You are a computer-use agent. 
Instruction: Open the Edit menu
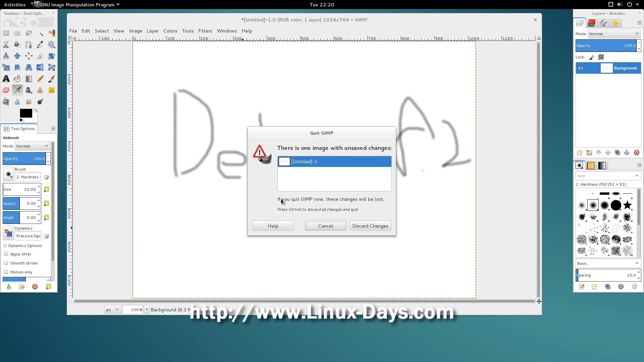(x=86, y=31)
